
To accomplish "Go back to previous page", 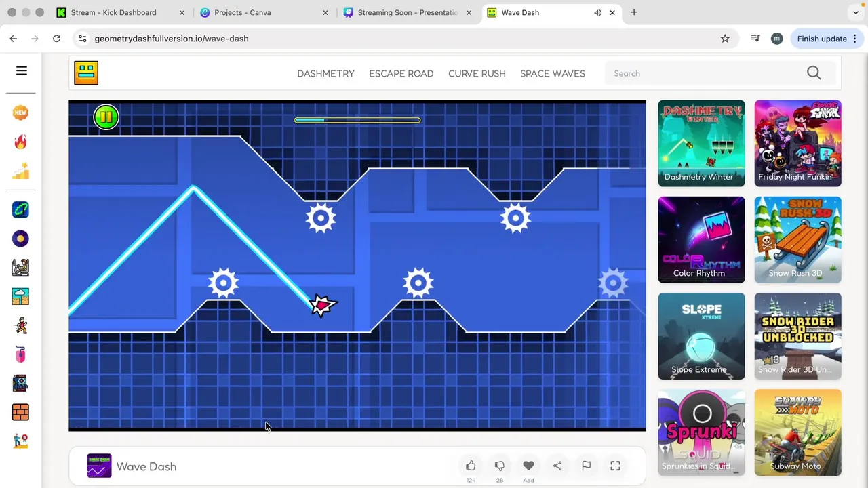I will point(14,39).
